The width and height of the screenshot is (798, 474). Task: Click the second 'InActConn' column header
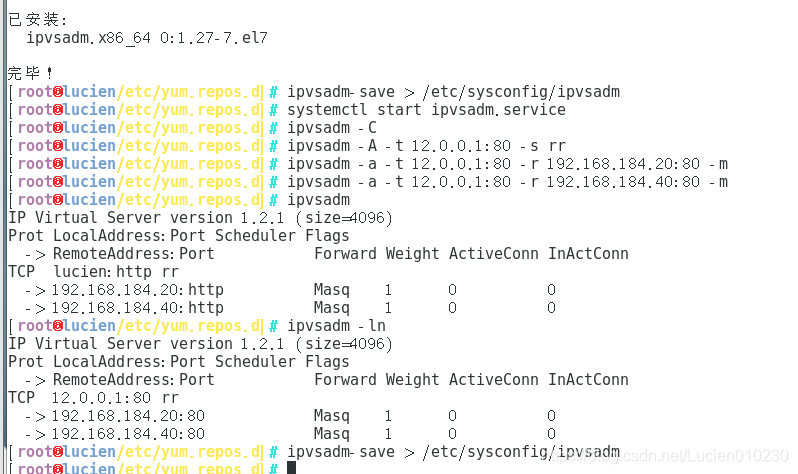(x=588, y=379)
